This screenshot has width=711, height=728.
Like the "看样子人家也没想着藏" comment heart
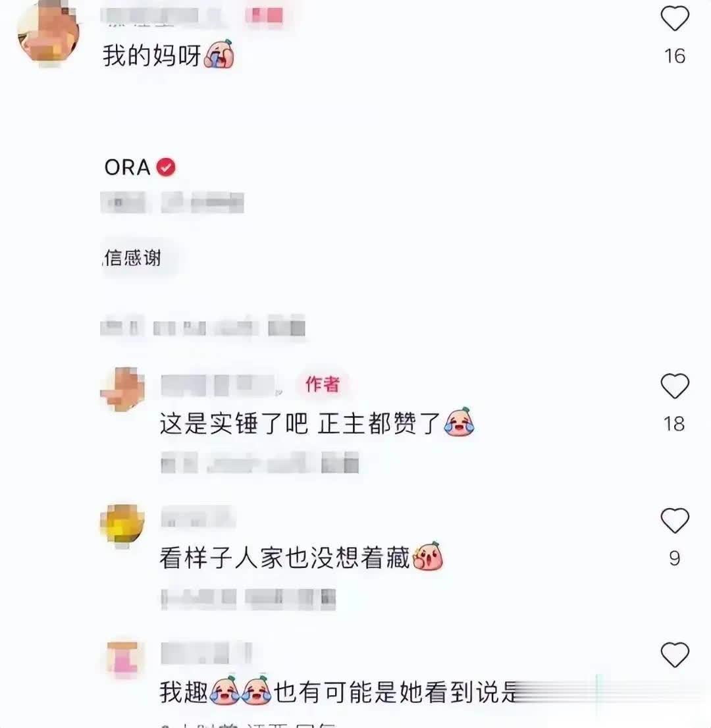click(x=674, y=521)
